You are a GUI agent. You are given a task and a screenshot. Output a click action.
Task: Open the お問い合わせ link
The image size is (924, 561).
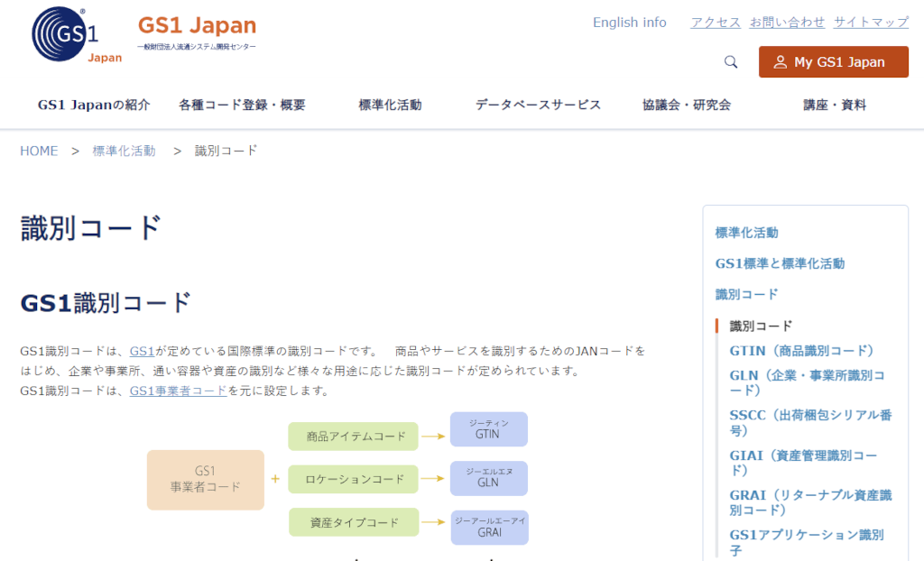pos(787,23)
